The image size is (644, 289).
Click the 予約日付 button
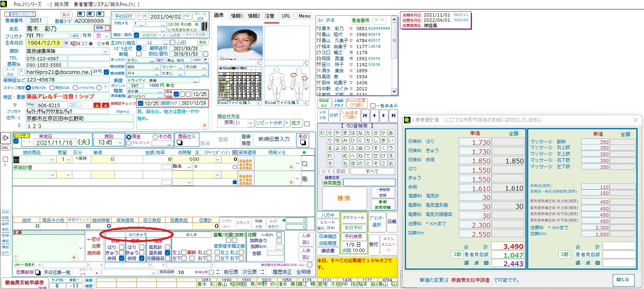point(123,16)
